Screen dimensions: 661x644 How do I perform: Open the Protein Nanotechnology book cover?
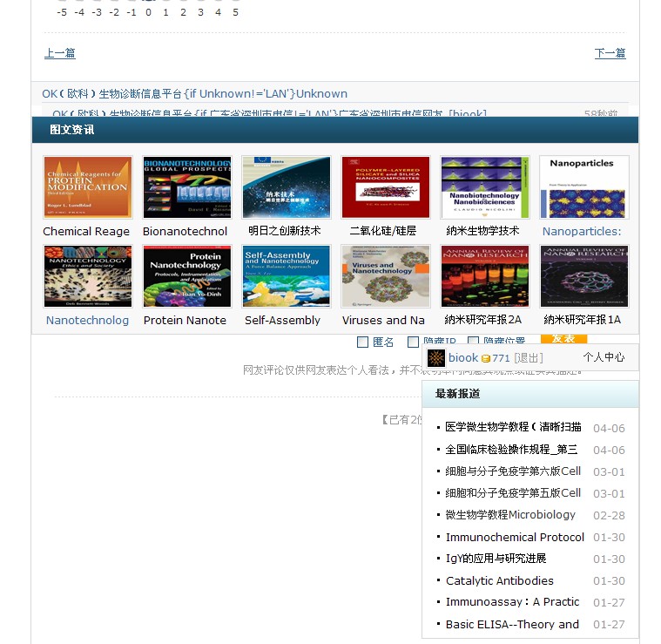187,276
